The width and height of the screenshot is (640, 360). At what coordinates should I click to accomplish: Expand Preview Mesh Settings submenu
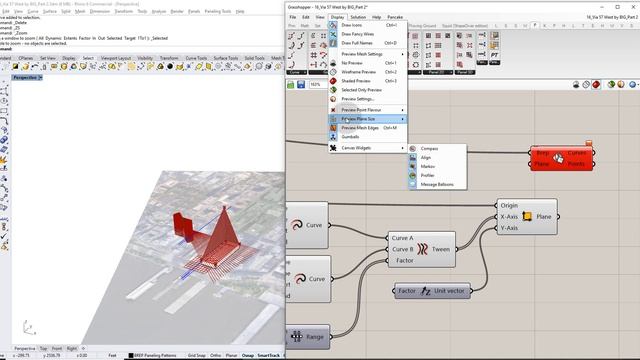(368, 54)
